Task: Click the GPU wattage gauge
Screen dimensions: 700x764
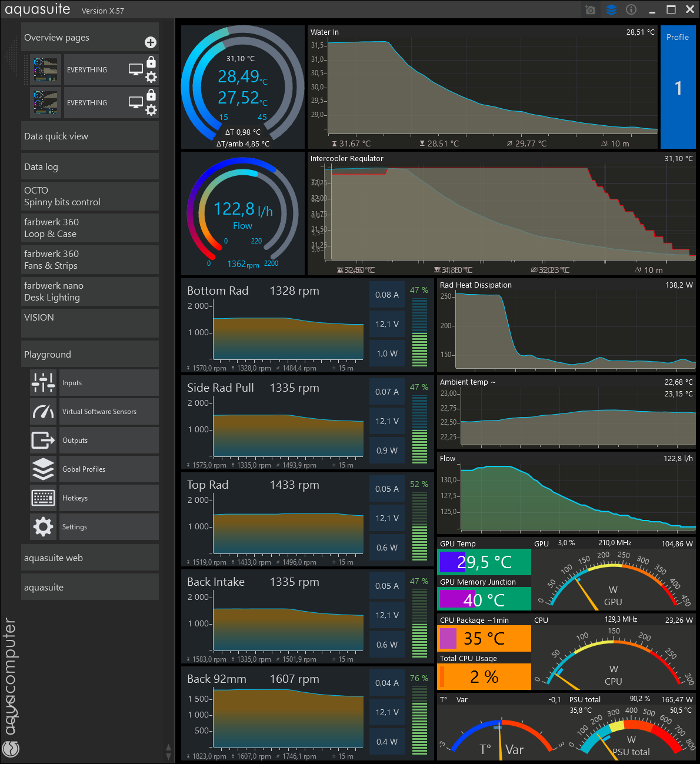Action: (614, 574)
